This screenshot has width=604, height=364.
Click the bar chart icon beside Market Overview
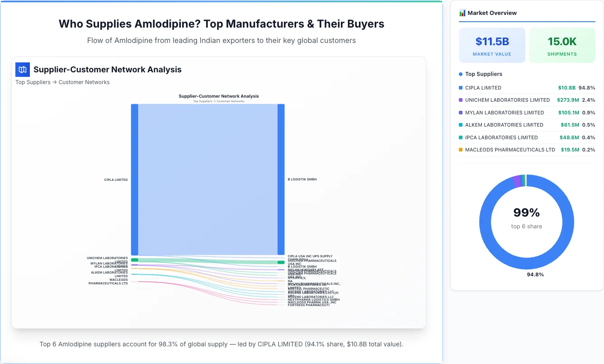462,13
